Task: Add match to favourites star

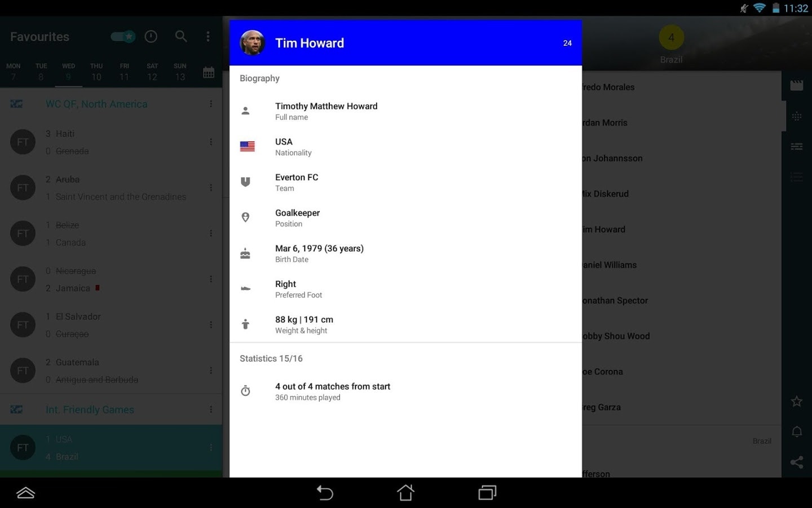Action: pos(797,401)
